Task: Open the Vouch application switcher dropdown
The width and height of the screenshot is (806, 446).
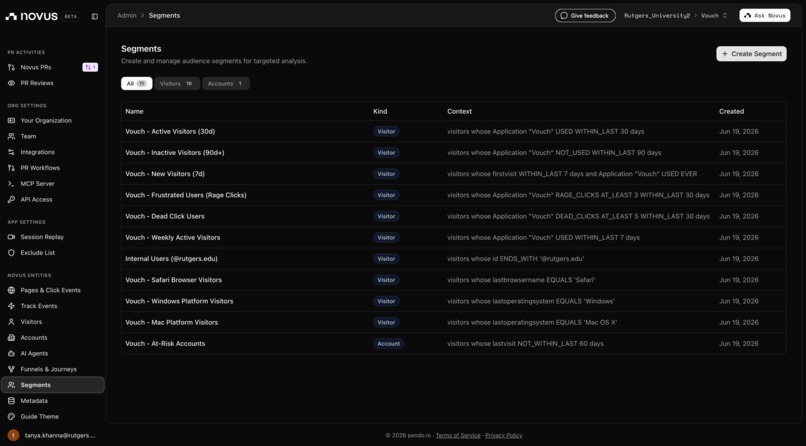Action: (715, 16)
